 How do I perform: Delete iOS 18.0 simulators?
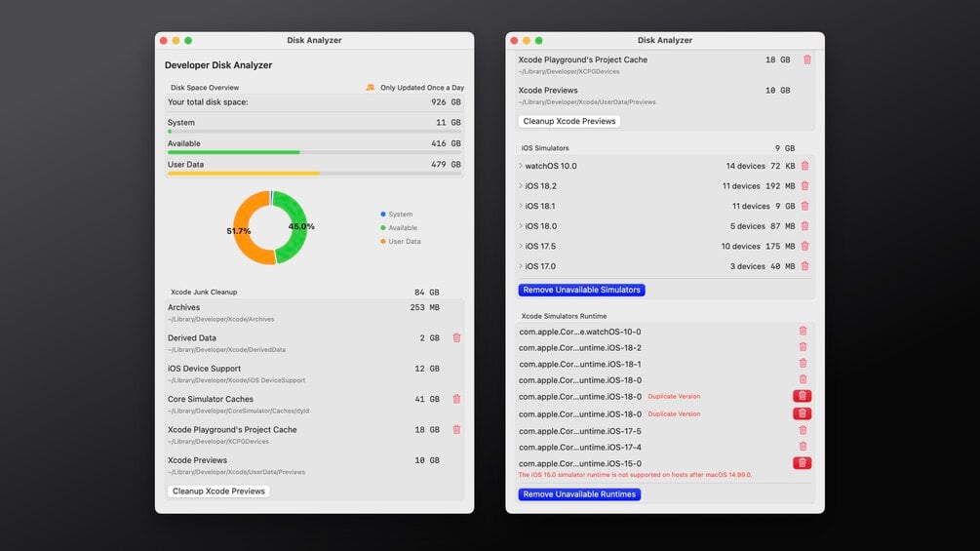pos(805,226)
